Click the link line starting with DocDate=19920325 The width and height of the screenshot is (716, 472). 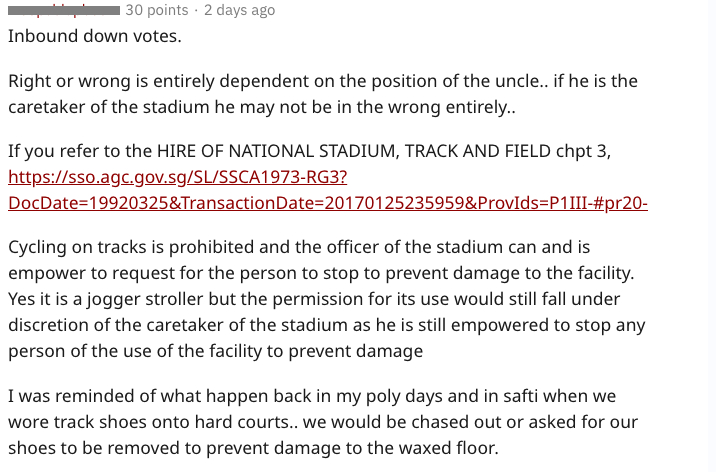[328, 203]
